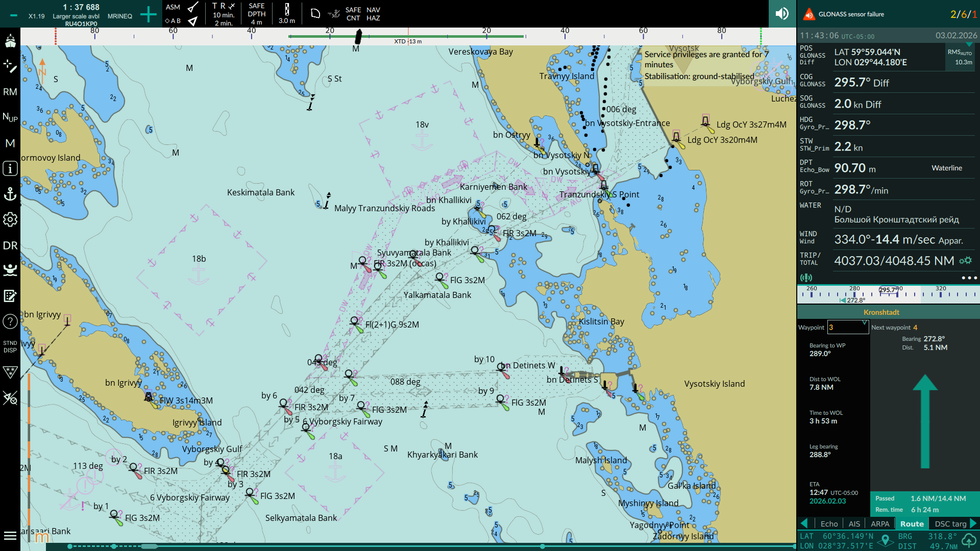Open the hamburger main menu
The height and width of the screenshot is (551, 980).
click(10, 536)
